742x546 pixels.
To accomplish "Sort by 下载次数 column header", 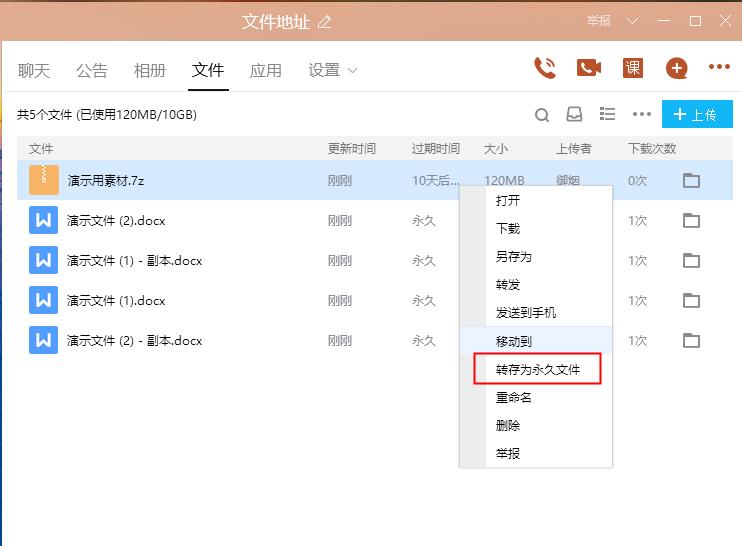I will pos(652,149).
